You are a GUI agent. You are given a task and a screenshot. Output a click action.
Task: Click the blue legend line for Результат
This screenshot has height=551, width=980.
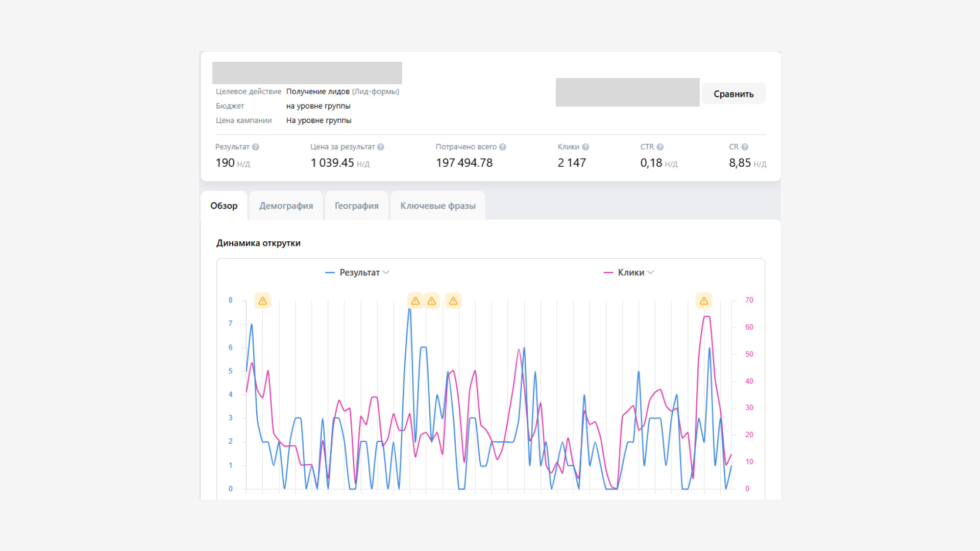pos(330,272)
